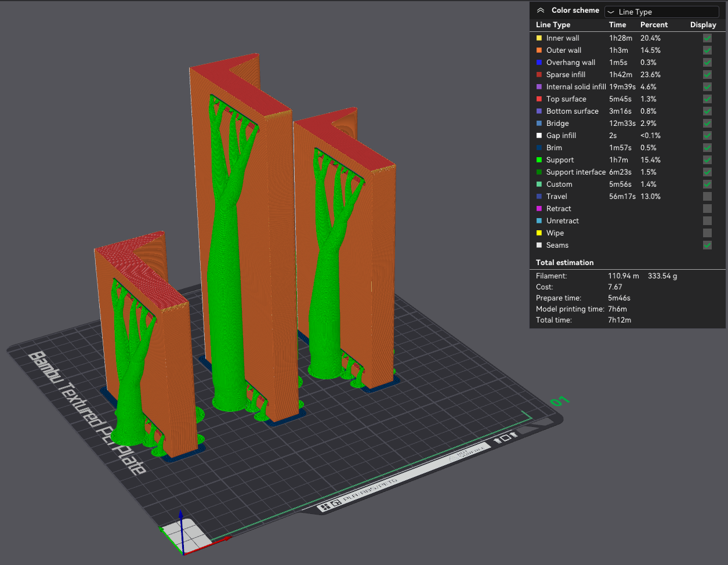
Task: Click the green plate number 01
Action: [560, 401]
